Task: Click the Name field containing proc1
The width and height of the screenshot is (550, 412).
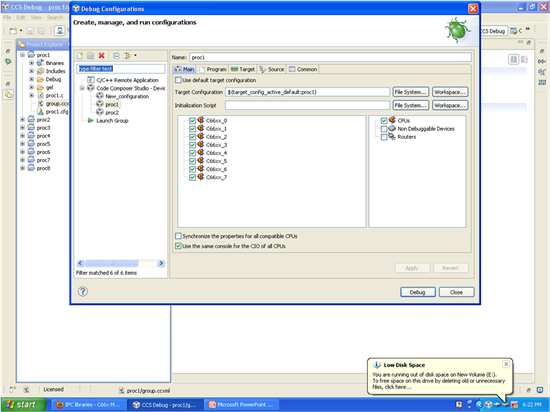Action: (330, 57)
